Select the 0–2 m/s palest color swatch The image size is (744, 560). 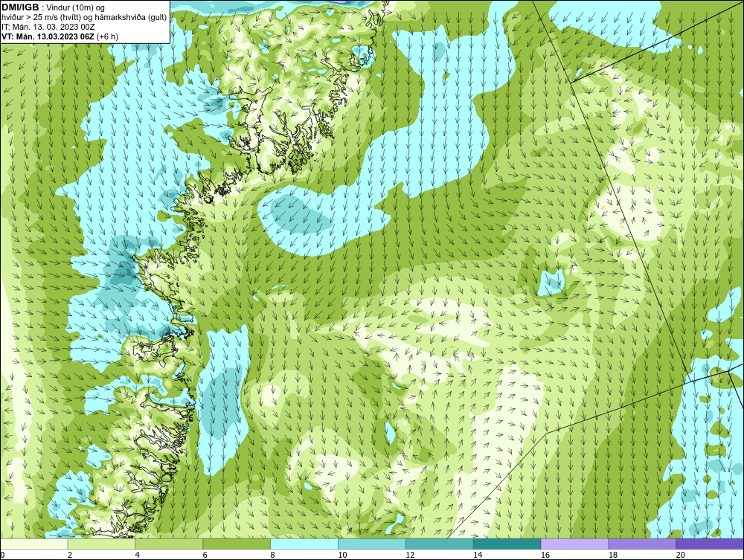click(x=34, y=544)
